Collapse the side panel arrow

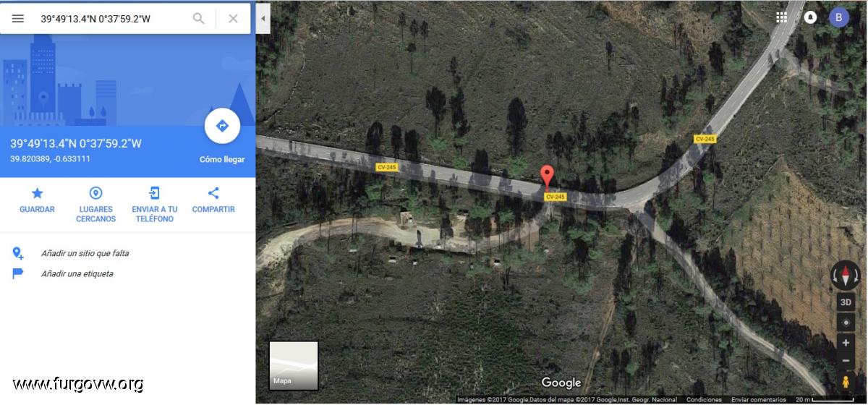(263, 18)
